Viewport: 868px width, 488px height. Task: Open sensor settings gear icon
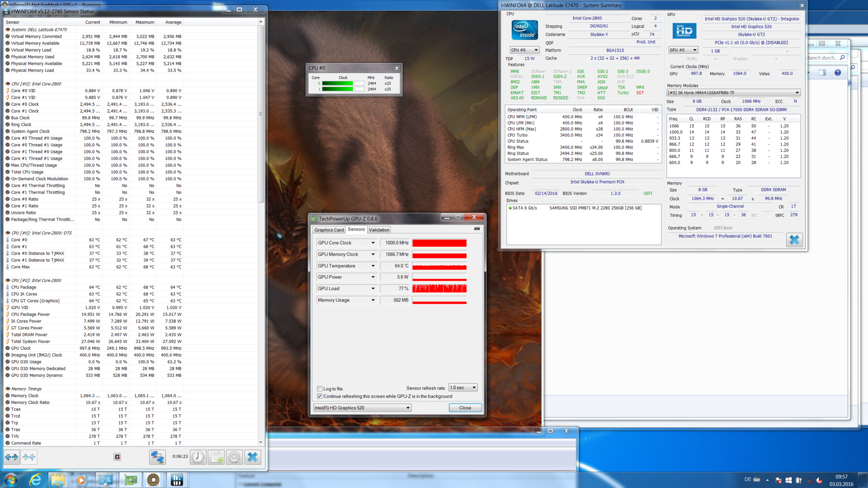tap(234, 457)
